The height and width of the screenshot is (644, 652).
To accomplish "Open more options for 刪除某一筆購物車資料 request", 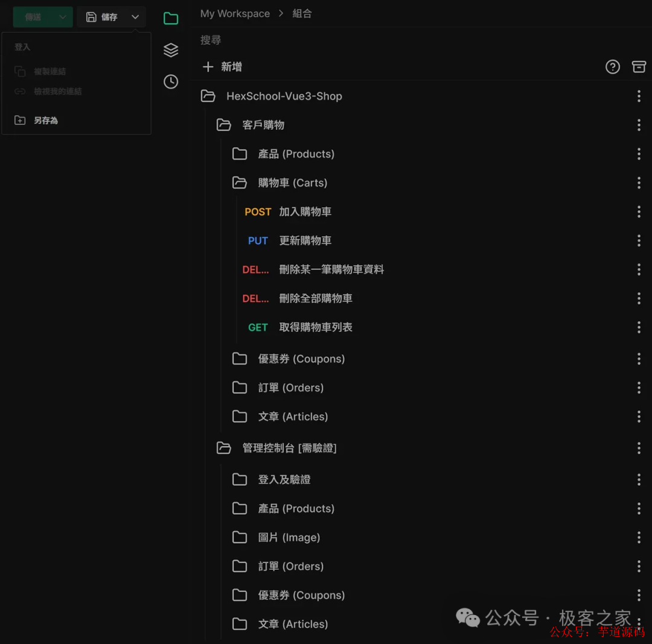I will click(639, 269).
